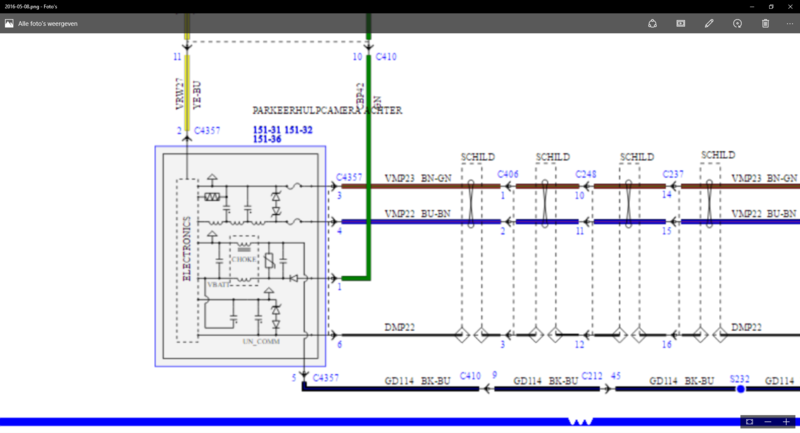Zoom out with the minus button
This screenshot has width=800, height=433.
pyautogui.click(x=768, y=422)
